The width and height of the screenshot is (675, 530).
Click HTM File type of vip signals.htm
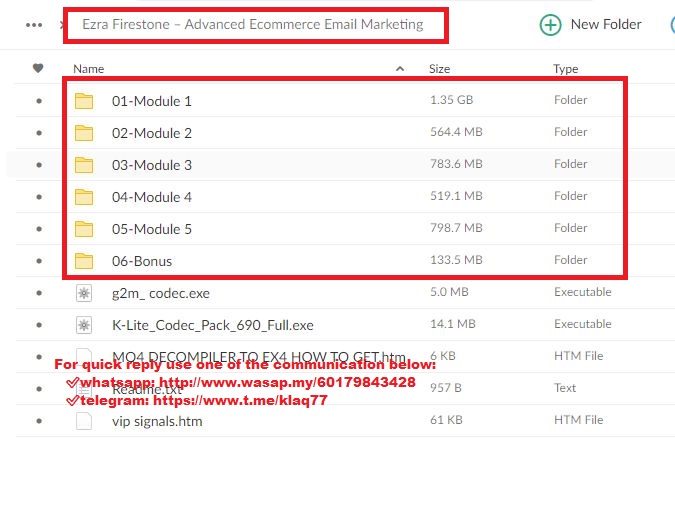(x=579, y=420)
